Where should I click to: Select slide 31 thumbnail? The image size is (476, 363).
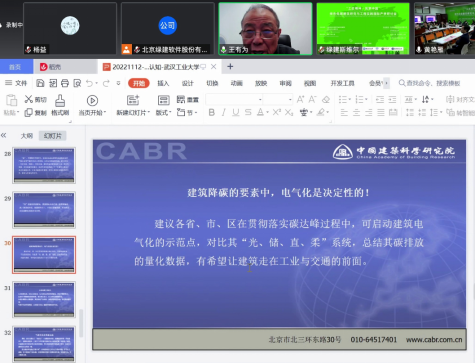tap(44, 299)
